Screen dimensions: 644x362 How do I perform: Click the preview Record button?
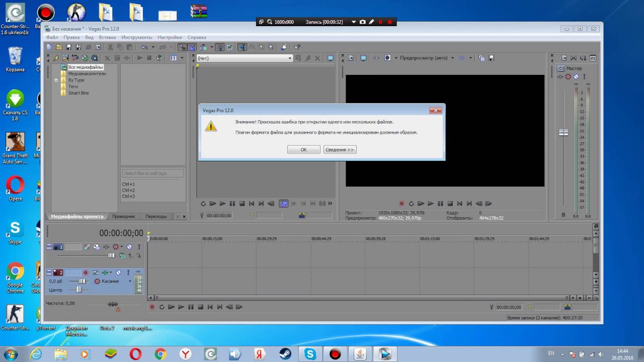(401, 204)
